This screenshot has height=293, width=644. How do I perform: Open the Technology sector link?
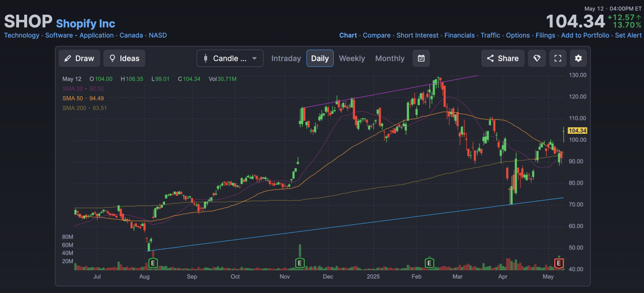coord(22,35)
